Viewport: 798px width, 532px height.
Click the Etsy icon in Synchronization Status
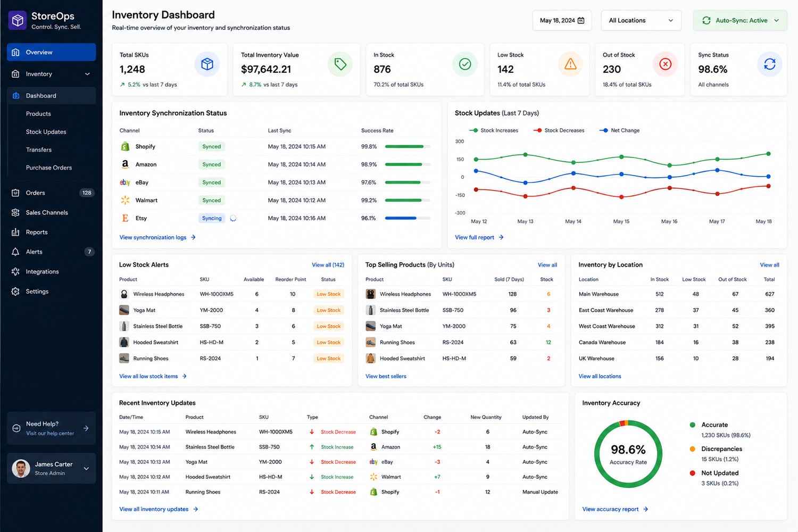(125, 218)
